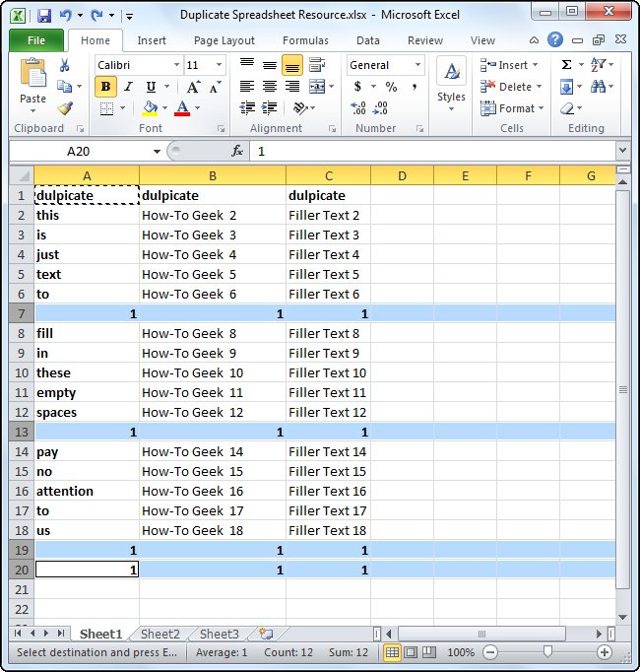Expand the Styles gallery dropdown
The image size is (640, 672).
pos(451,108)
